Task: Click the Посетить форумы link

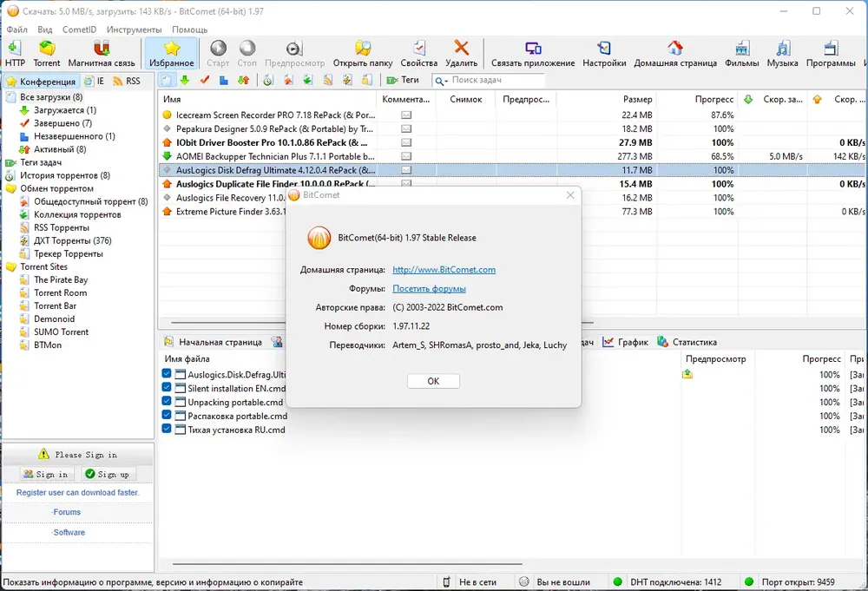Action: pyautogui.click(x=429, y=288)
